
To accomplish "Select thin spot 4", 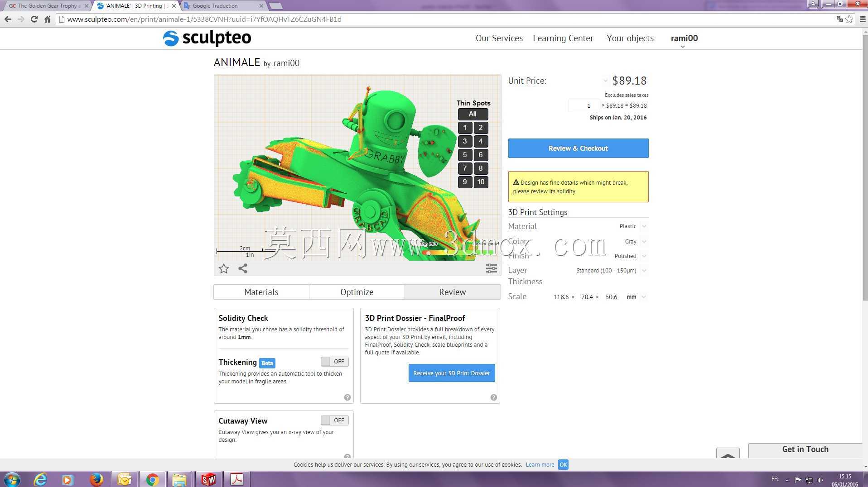I will tap(481, 141).
